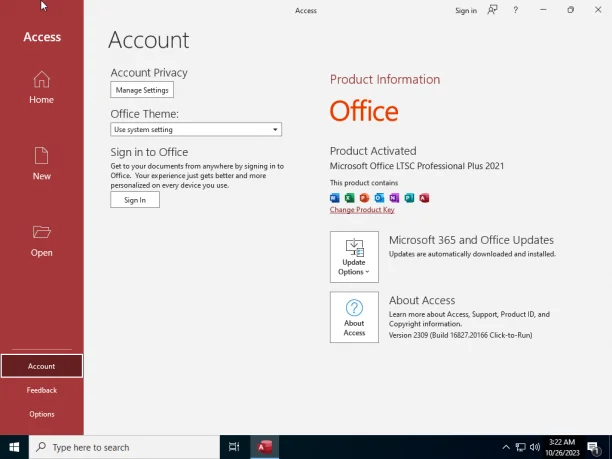The height and width of the screenshot is (459, 612).
Task: Click the help question mark icon
Action: click(516, 11)
